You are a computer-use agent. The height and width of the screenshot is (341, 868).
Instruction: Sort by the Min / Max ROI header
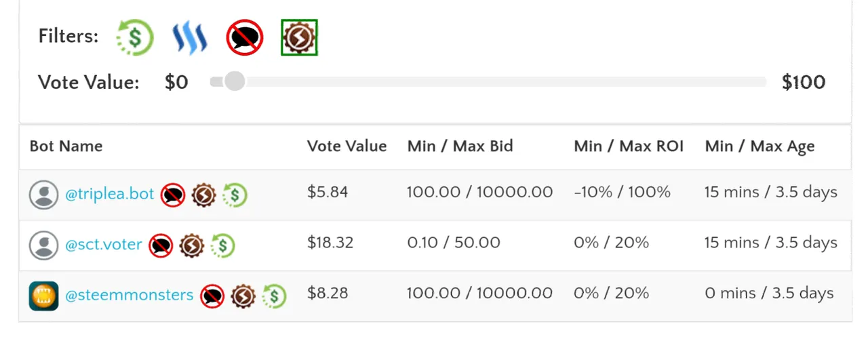coord(629,146)
